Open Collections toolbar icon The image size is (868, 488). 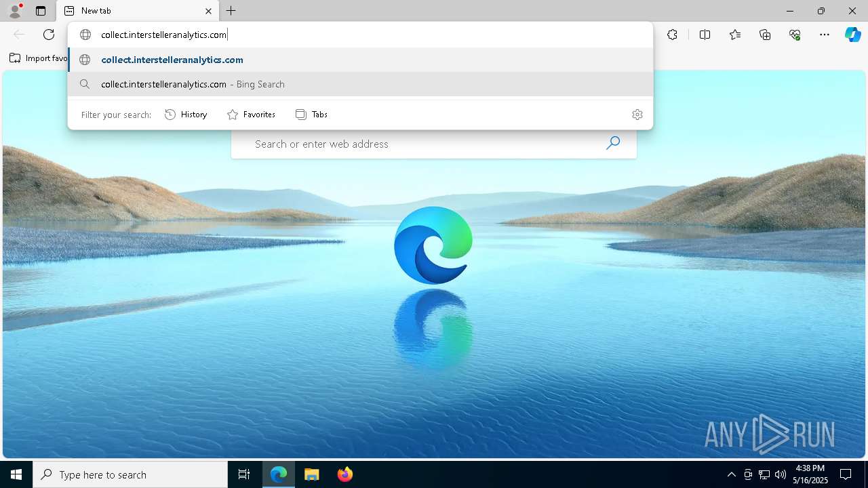point(765,35)
